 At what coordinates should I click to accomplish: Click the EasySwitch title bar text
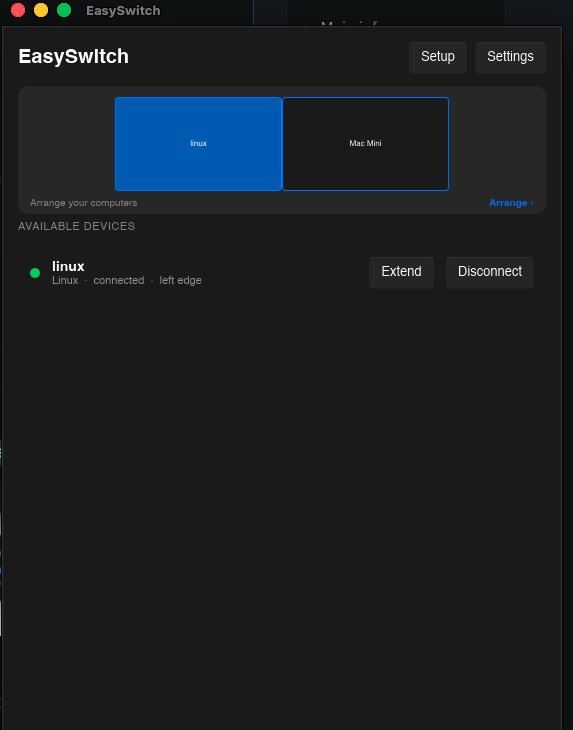tap(123, 10)
